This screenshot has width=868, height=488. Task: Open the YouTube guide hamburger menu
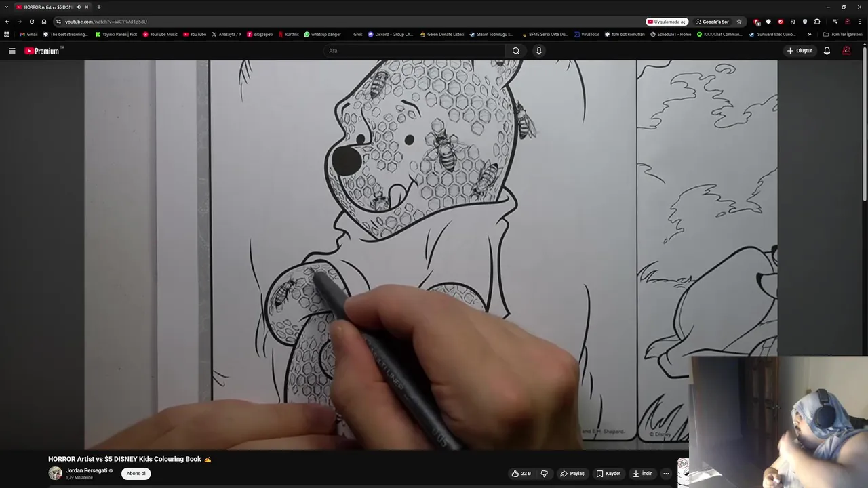click(x=12, y=51)
